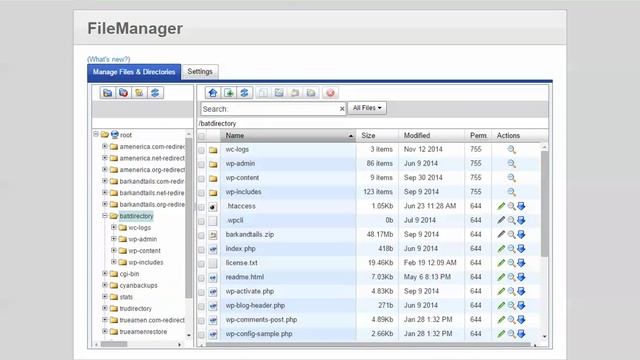Open the All Files filter dropdown
This screenshot has height=360, width=640.
click(x=367, y=108)
